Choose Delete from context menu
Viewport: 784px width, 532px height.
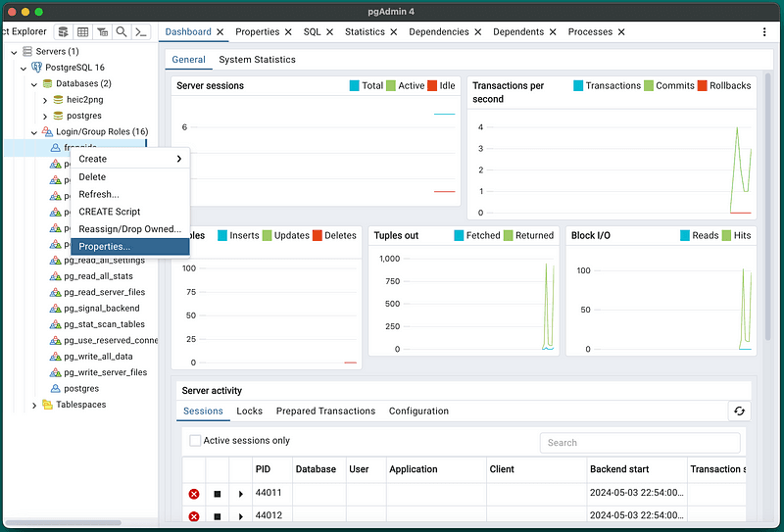pyautogui.click(x=130, y=177)
